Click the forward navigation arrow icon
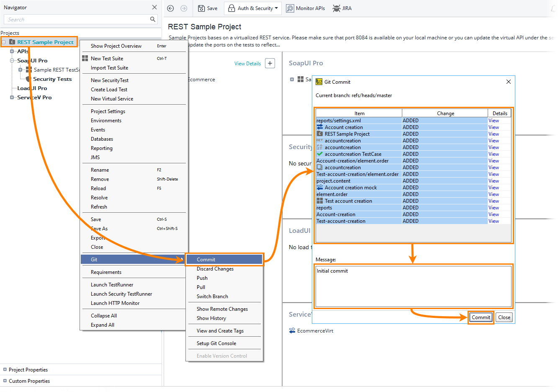This screenshot has width=558, height=392. click(184, 8)
